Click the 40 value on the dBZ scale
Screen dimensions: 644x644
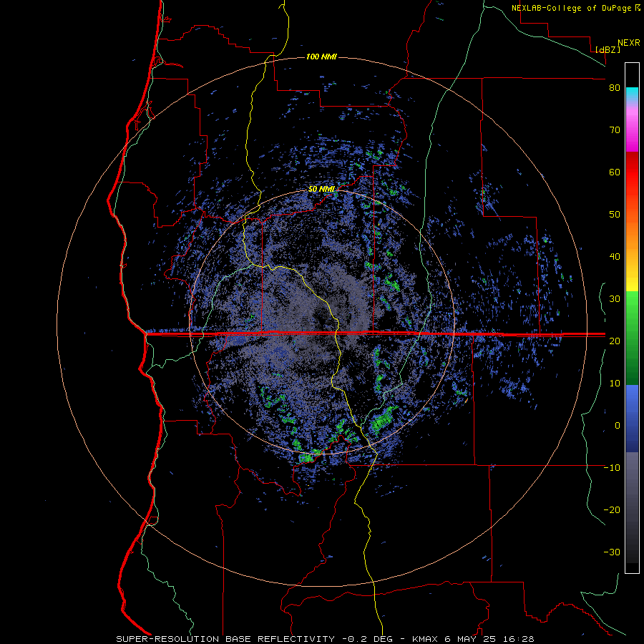[x=615, y=257]
